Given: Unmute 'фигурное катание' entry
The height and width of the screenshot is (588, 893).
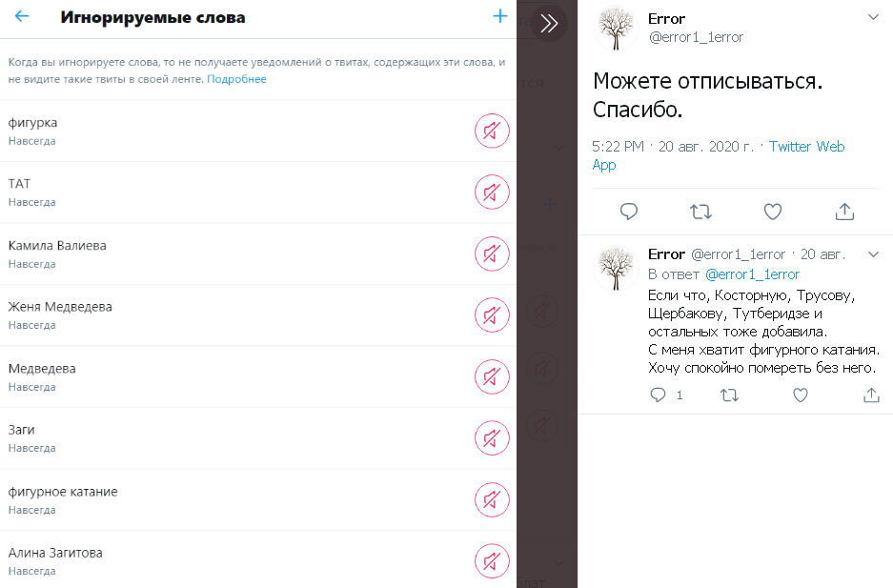Looking at the screenshot, I should [492, 499].
